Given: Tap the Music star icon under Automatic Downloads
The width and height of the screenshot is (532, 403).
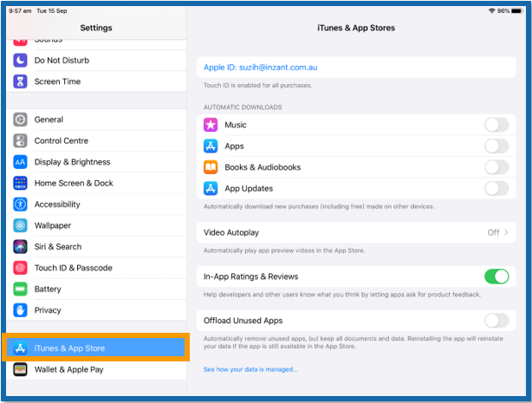Looking at the screenshot, I should pos(211,125).
